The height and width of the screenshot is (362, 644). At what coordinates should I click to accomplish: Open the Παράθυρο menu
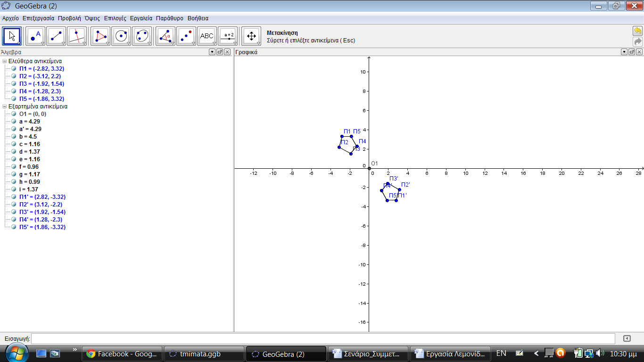pos(170,18)
